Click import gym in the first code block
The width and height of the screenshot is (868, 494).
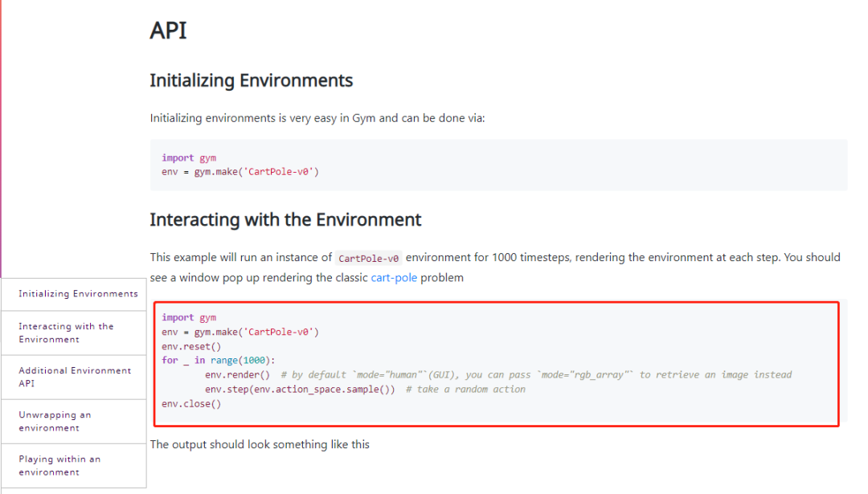pos(189,157)
